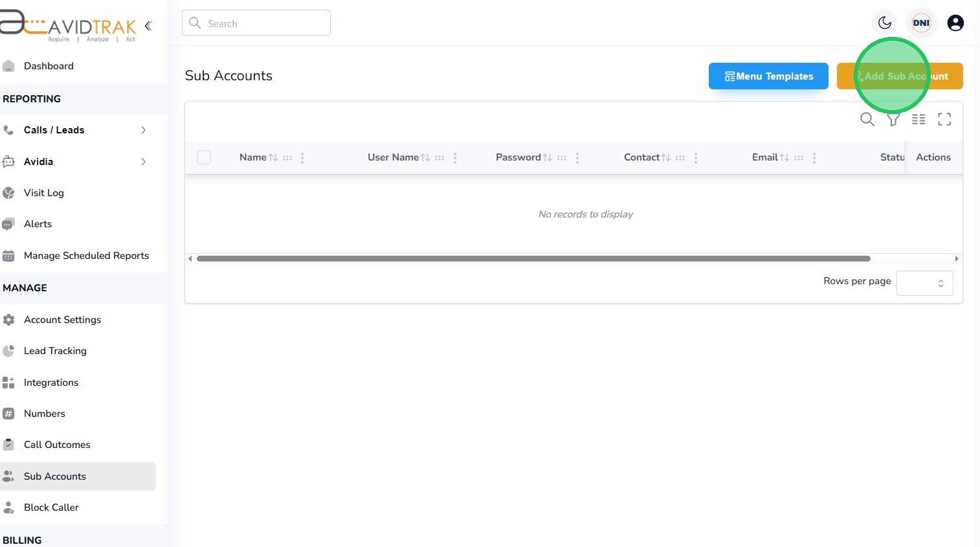Viewport: 980px width, 547px height.
Task: Click the table's scroll right arrow
Action: click(x=957, y=259)
